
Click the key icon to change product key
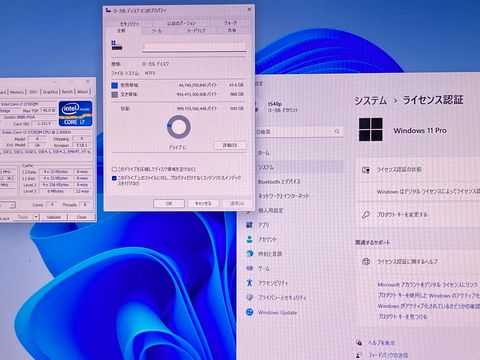click(366, 214)
